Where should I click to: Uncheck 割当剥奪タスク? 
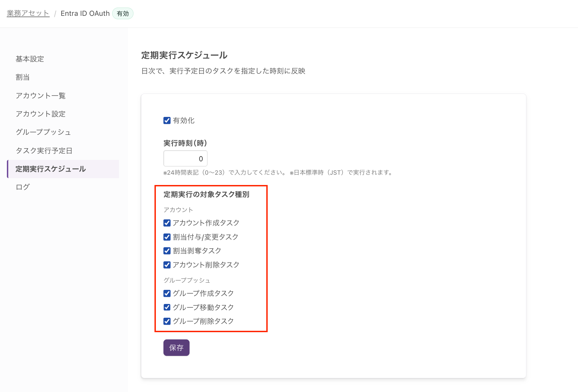point(167,251)
